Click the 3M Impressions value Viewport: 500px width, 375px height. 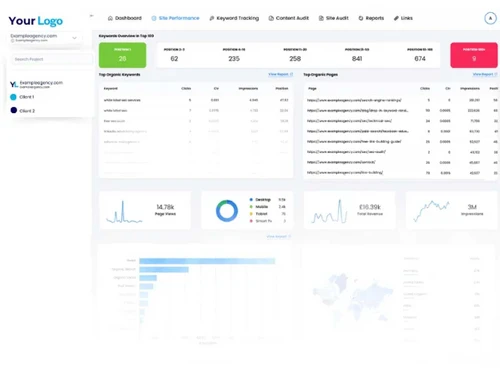[472, 207]
